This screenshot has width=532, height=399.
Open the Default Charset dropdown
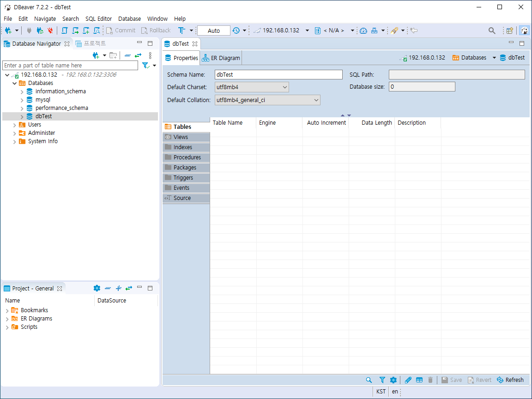pyautogui.click(x=252, y=87)
